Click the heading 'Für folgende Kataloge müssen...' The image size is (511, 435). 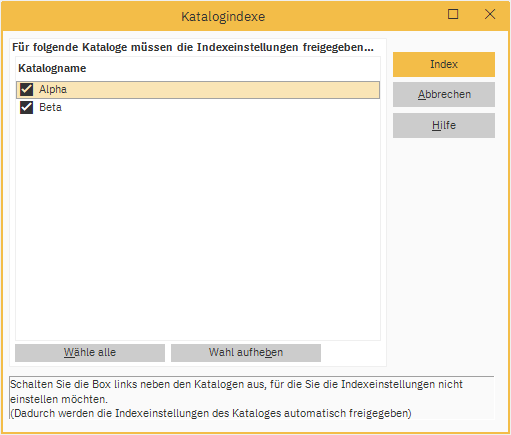coord(193,47)
